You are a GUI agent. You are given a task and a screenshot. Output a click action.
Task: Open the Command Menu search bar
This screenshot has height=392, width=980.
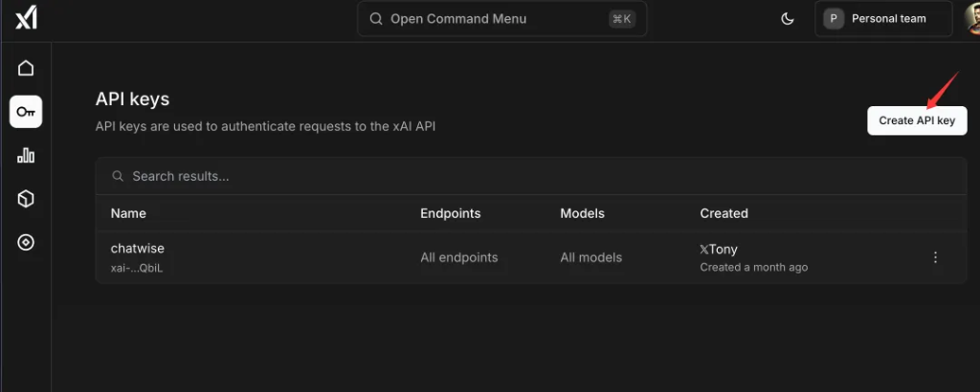[501, 19]
